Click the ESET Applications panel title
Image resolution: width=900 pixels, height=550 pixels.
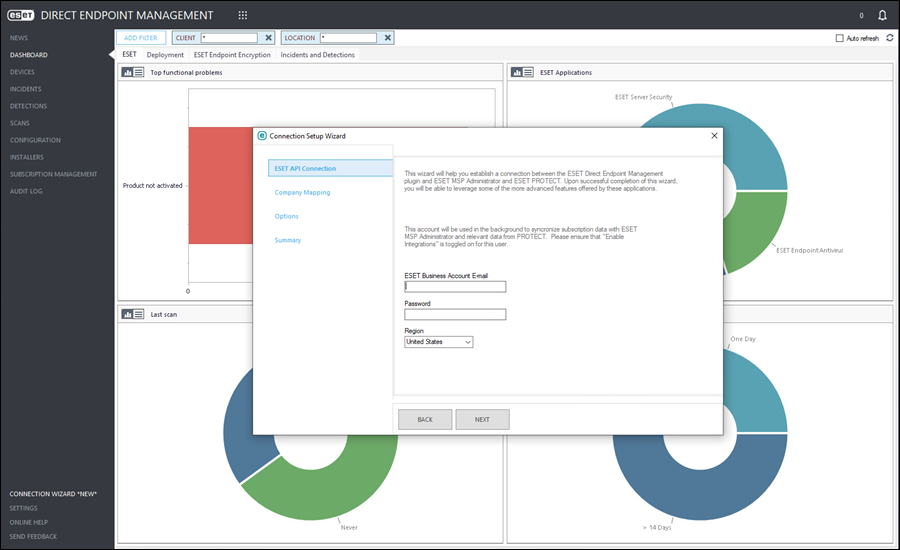565,72
